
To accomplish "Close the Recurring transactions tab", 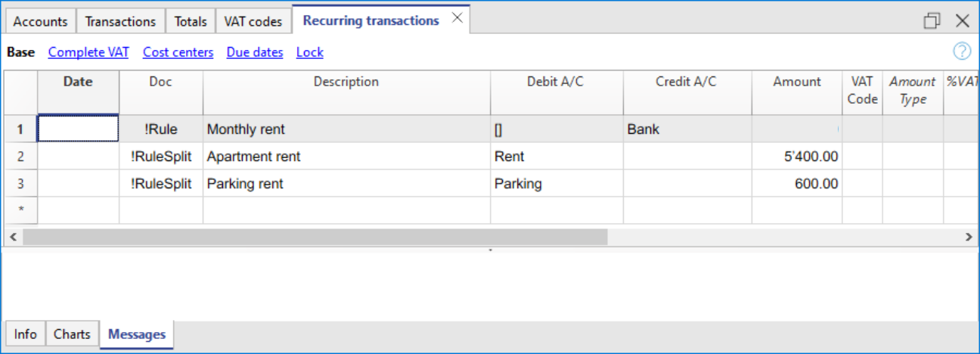I will click(457, 19).
